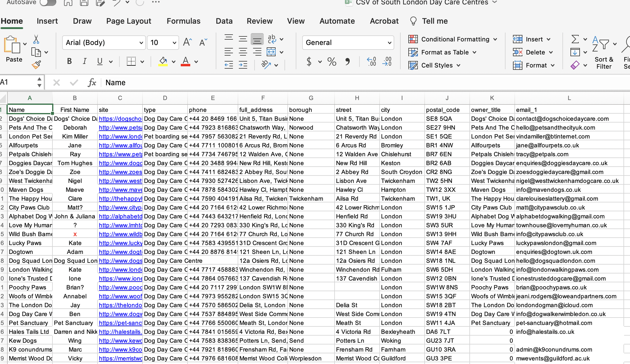
Task: Open Cell Styles menu
Action: pyautogui.click(x=434, y=65)
